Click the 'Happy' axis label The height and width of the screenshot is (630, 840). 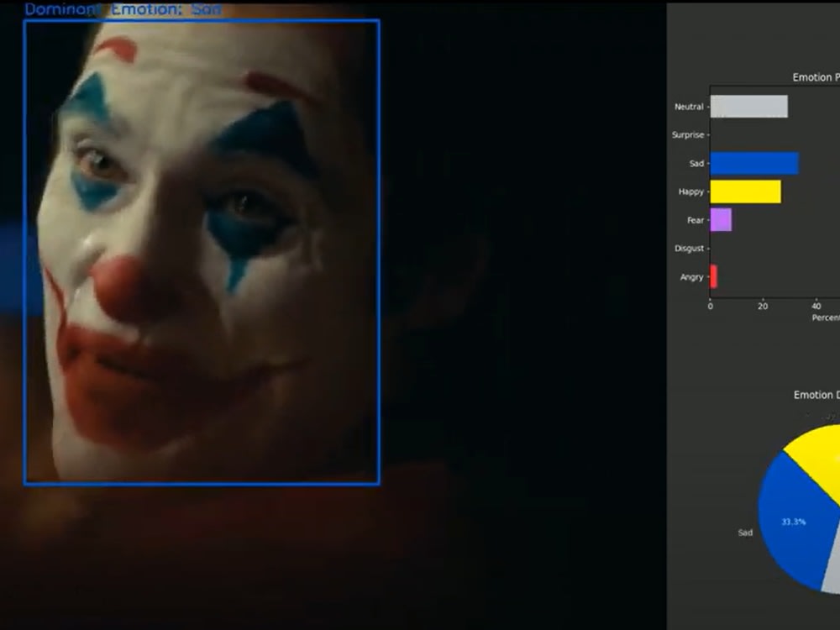click(691, 192)
